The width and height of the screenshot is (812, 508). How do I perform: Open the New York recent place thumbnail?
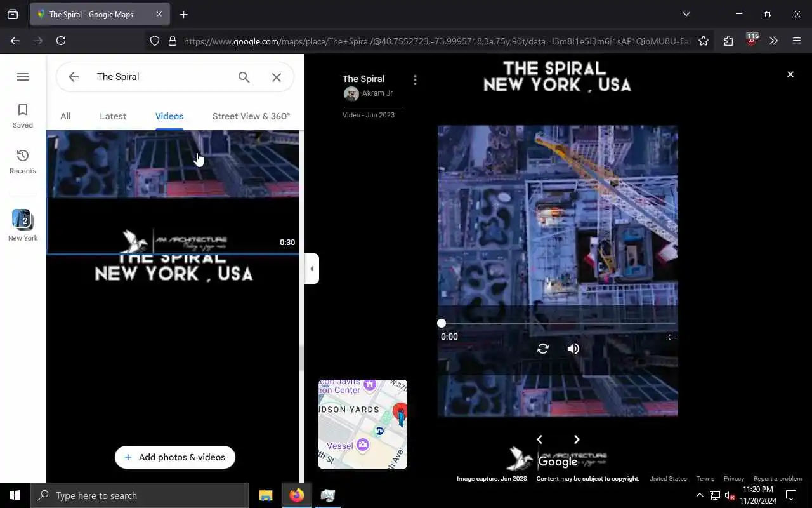pyautogui.click(x=23, y=225)
